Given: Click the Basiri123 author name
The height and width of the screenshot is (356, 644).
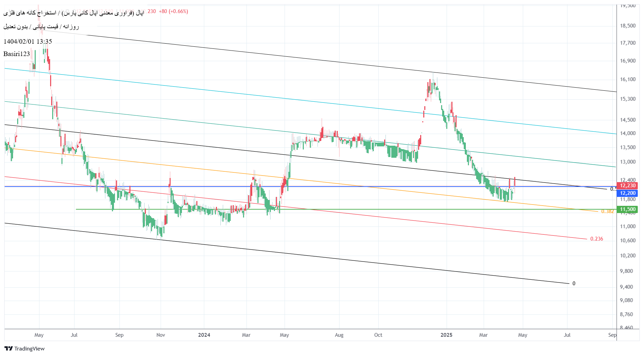Looking at the screenshot, I should (x=17, y=54).
